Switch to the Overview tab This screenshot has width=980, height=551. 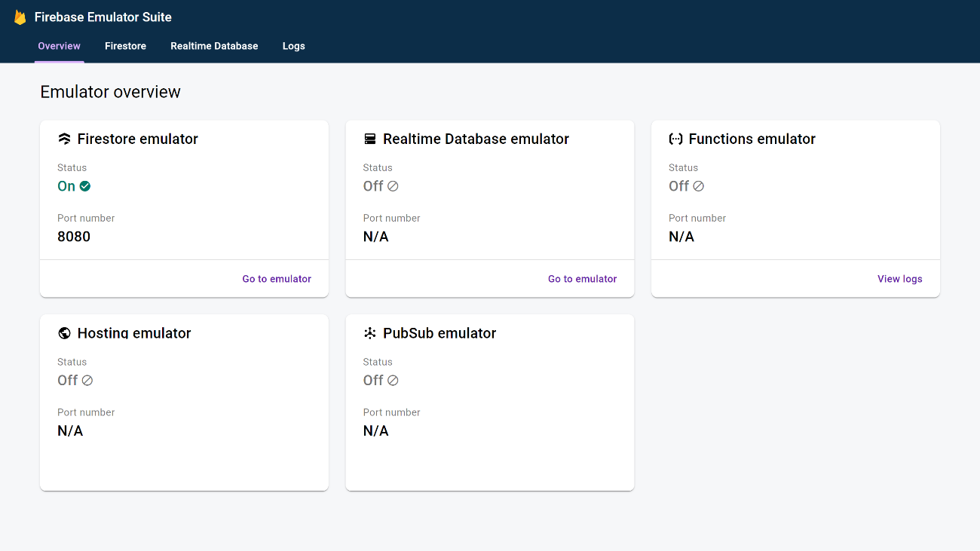(x=60, y=46)
